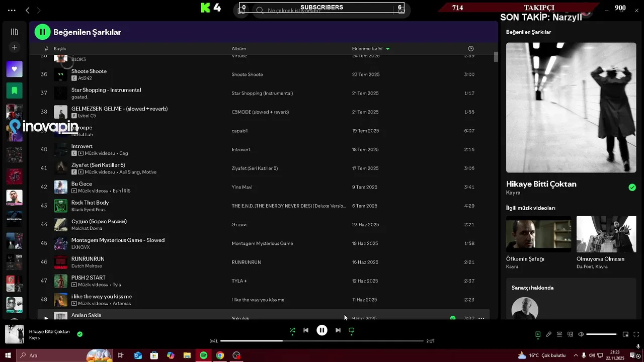The height and width of the screenshot is (362, 644).
Task: Open Yine Mavi album link
Action: [x=242, y=187]
